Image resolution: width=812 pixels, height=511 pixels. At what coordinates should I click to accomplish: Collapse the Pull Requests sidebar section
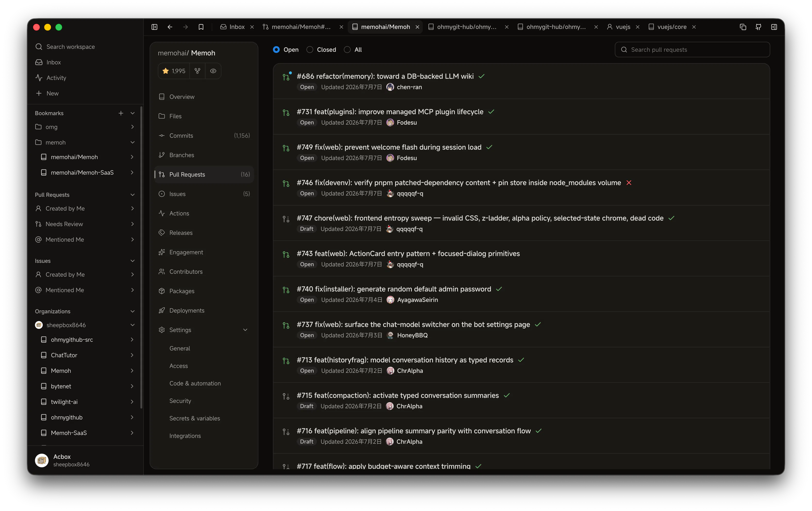coord(133,195)
